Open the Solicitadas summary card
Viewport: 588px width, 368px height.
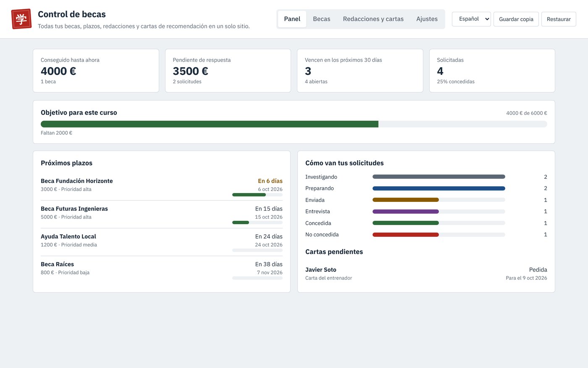pos(492,71)
